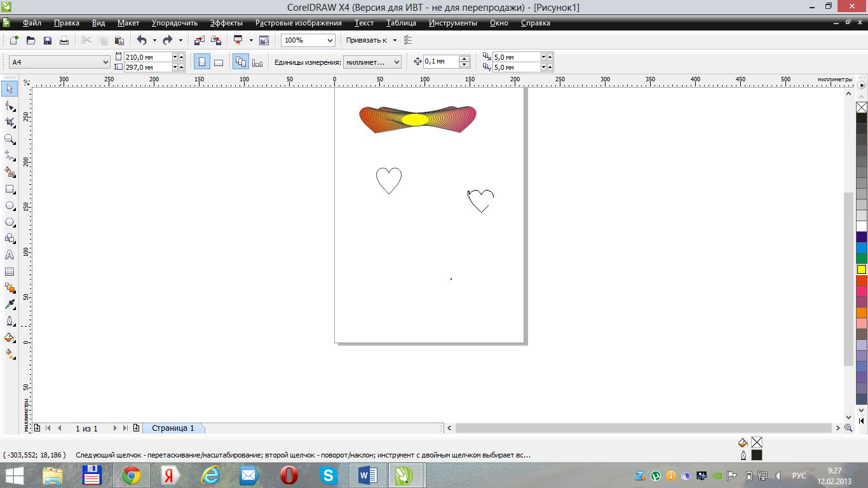Image resolution: width=868 pixels, height=488 pixels.
Task: Open Skype from the taskbar
Action: tap(329, 475)
